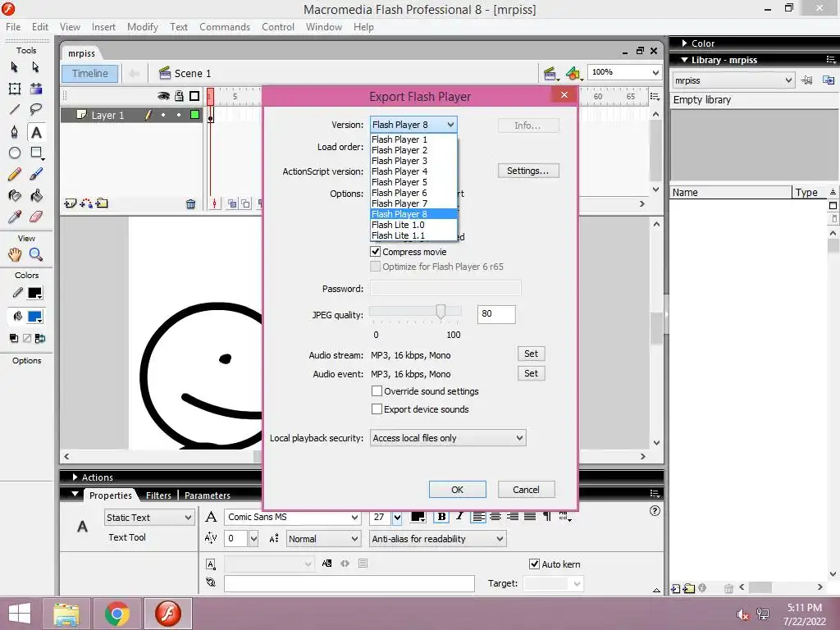This screenshot has height=630, width=840.
Task: Toggle Bold text formatting
Action: point(441,517)
